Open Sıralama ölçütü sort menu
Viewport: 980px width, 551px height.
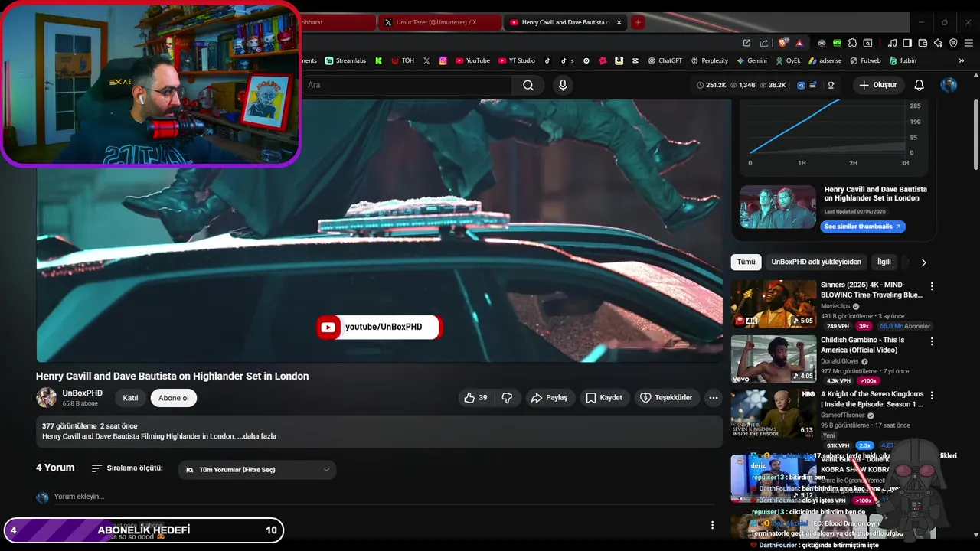pos(127,468)
